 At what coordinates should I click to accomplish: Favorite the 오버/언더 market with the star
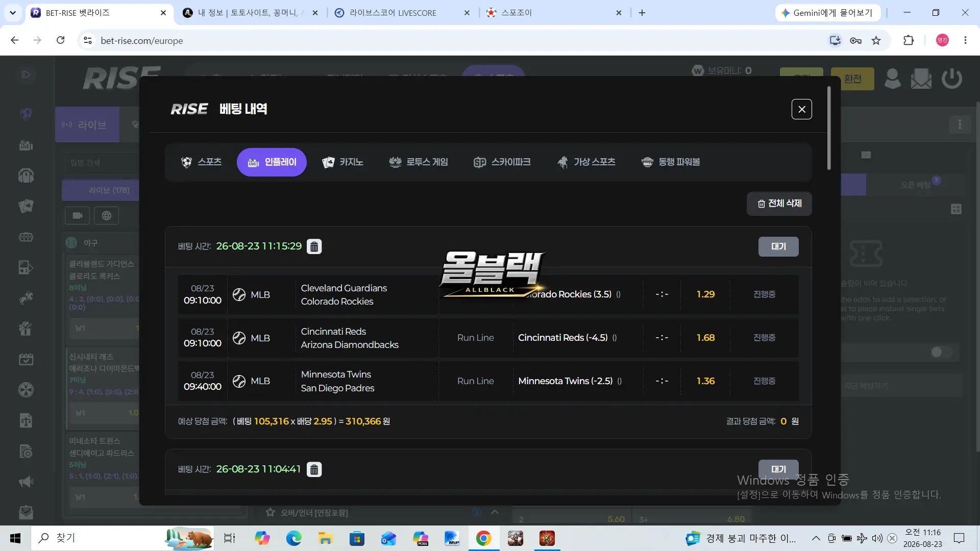click(x=271, y=512)
